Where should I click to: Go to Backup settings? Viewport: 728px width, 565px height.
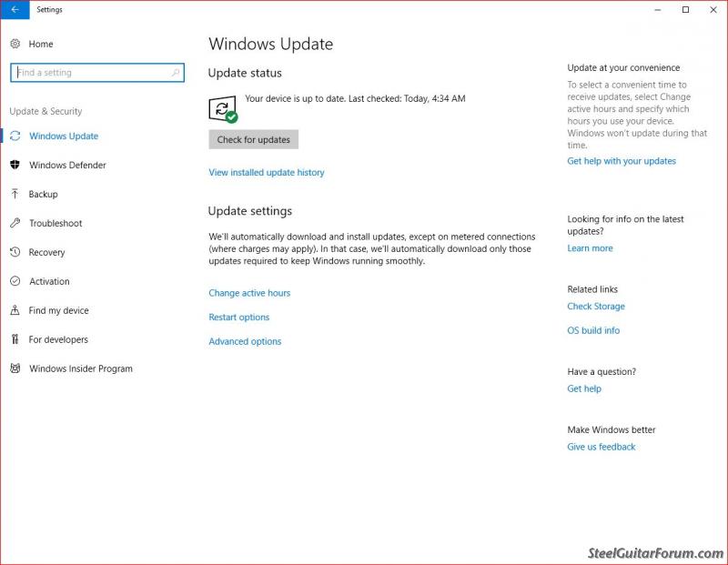pos(43,194)
